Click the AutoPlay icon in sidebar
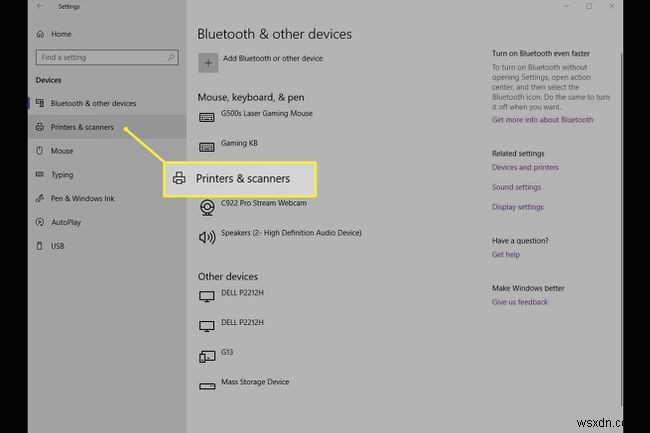This screenshot has height=433, width=650. pyautogui.click(x=40, y=222)
